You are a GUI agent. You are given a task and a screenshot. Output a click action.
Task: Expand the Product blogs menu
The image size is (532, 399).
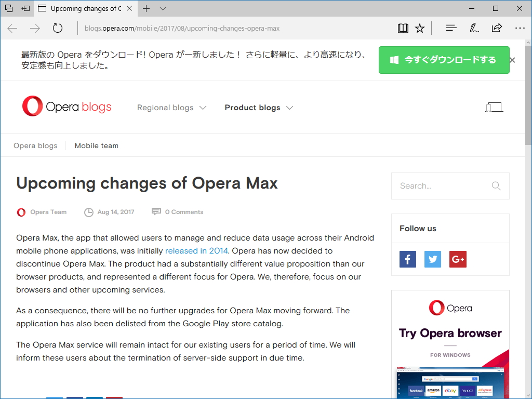[259, 108]
